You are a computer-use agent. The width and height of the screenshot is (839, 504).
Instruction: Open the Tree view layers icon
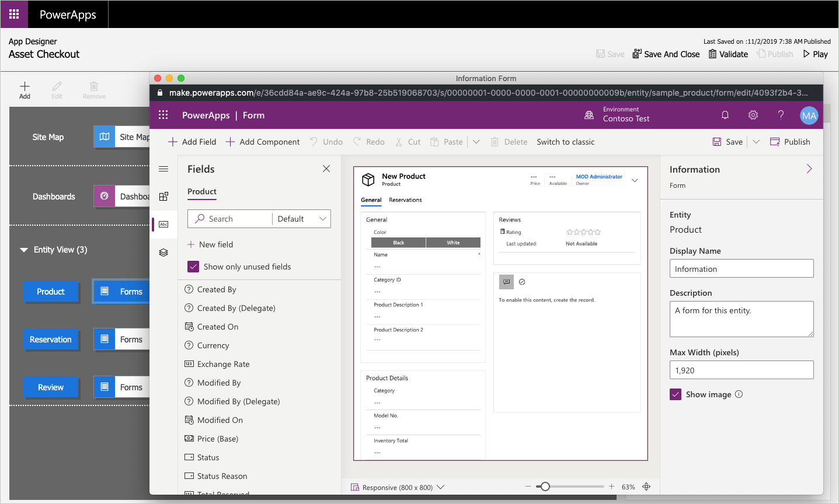tap(163, 253)
